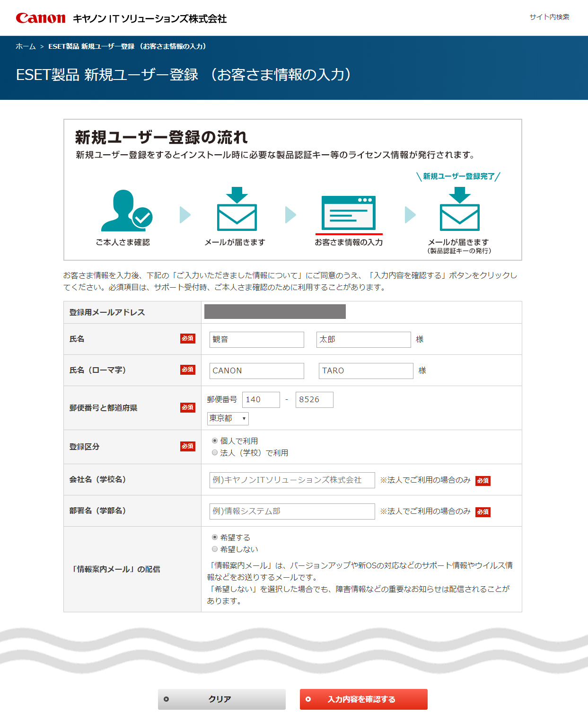Viewport: 588px width, 723px height.
Task: Click the ESET製品 新規ユーザー登録 breadcrumb text
Action: (x=128, y=46)
